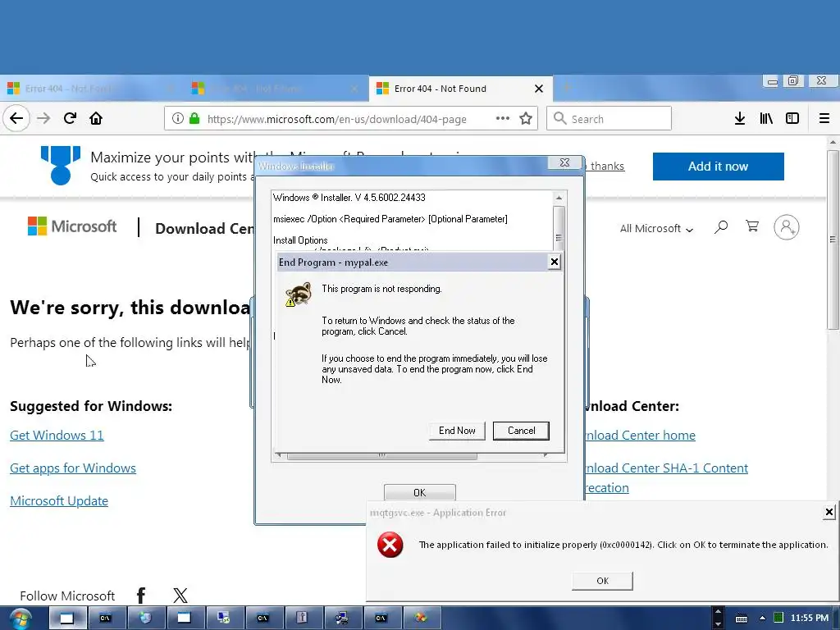
Task: Open Microsoft's Facebook page icon
Action: 141,596
